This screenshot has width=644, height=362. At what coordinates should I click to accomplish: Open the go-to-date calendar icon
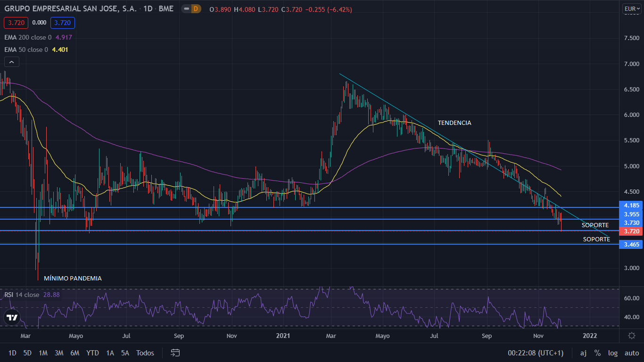[175, 353]
